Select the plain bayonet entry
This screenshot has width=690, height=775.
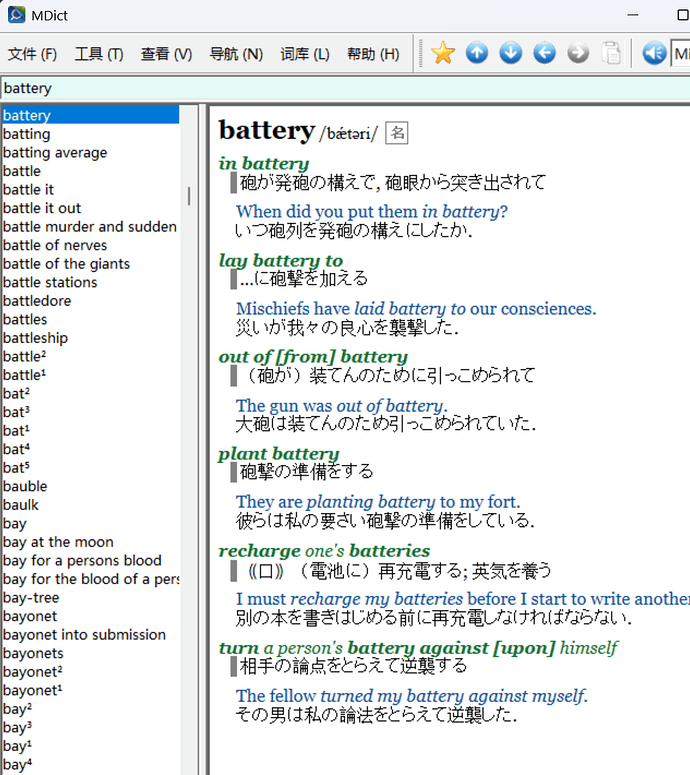click(x=30, y=616)
